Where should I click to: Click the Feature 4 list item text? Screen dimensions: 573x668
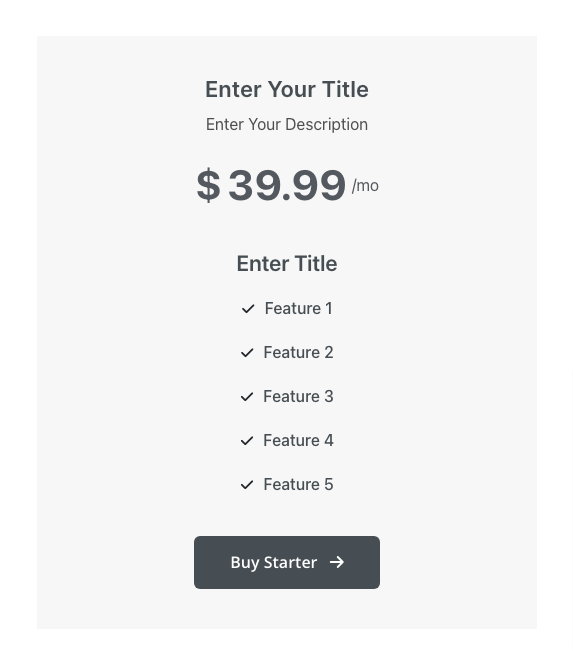tap(298, 441)
